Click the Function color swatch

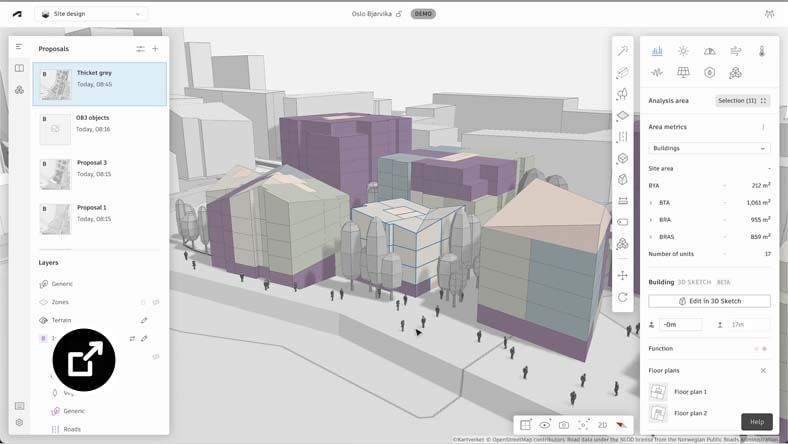pyautogui.click(x=765, y=349)
